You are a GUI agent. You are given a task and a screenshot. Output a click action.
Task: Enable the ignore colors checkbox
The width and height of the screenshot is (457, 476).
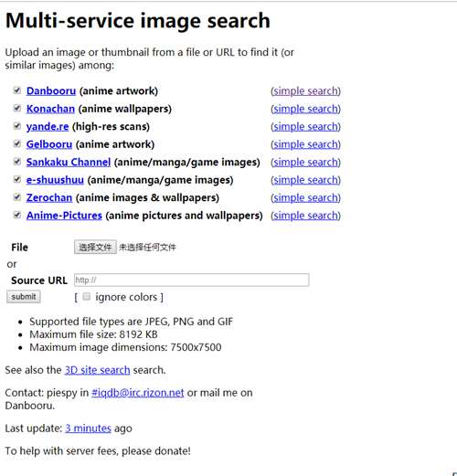(x=87, y=296)
